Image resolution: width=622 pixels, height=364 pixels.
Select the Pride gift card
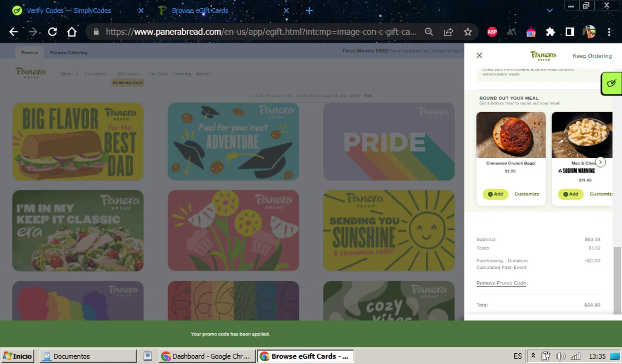(389, 142)
